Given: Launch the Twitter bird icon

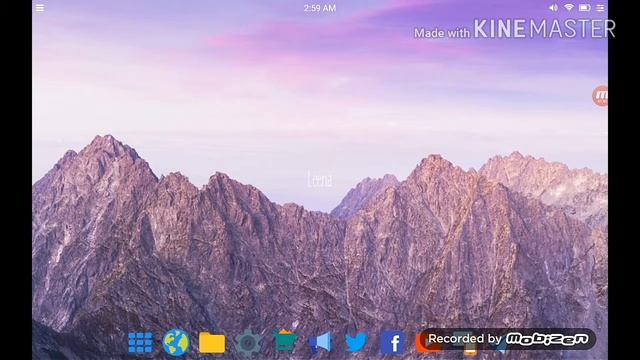Looking at the screenshot, I should pos(356,342).
